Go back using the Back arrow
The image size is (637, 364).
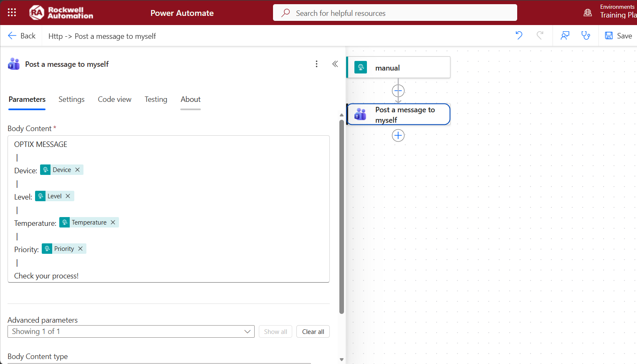22,36
